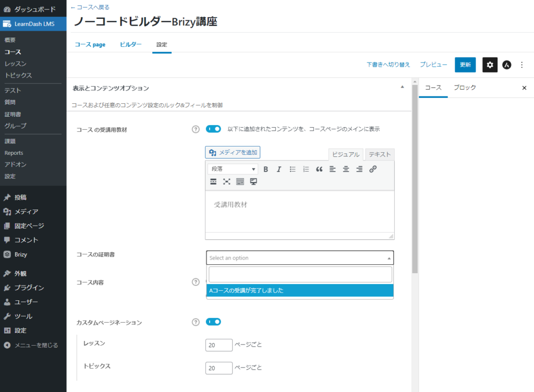Click the プレビュー link
This screenshot has height=392, width=534.
433,65
